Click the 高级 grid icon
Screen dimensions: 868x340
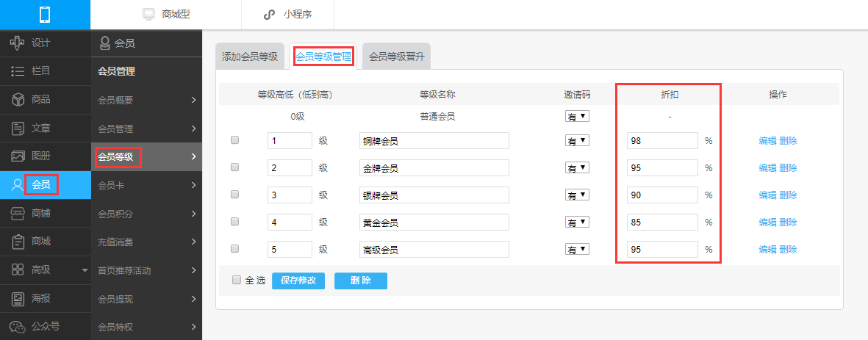pos(18,270)
